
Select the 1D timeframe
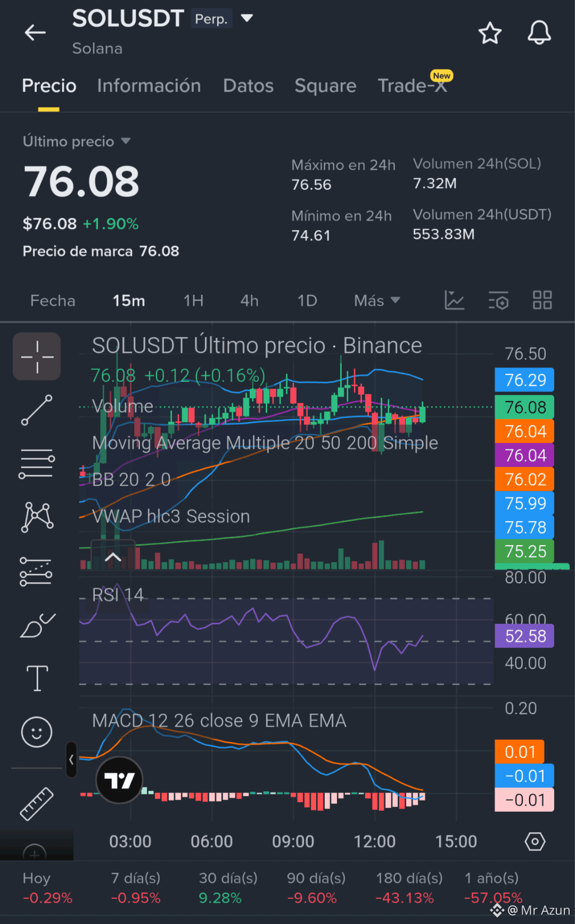tap(307, 301)
